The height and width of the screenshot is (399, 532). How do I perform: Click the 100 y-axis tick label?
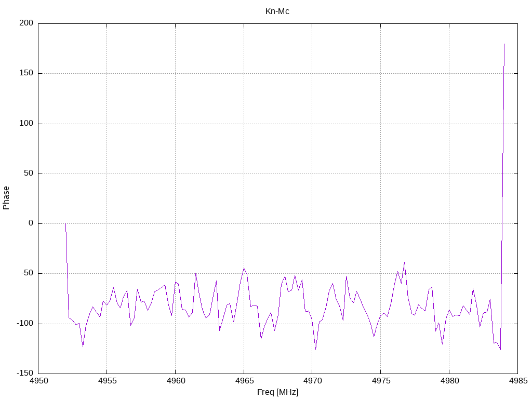(26, 124)
